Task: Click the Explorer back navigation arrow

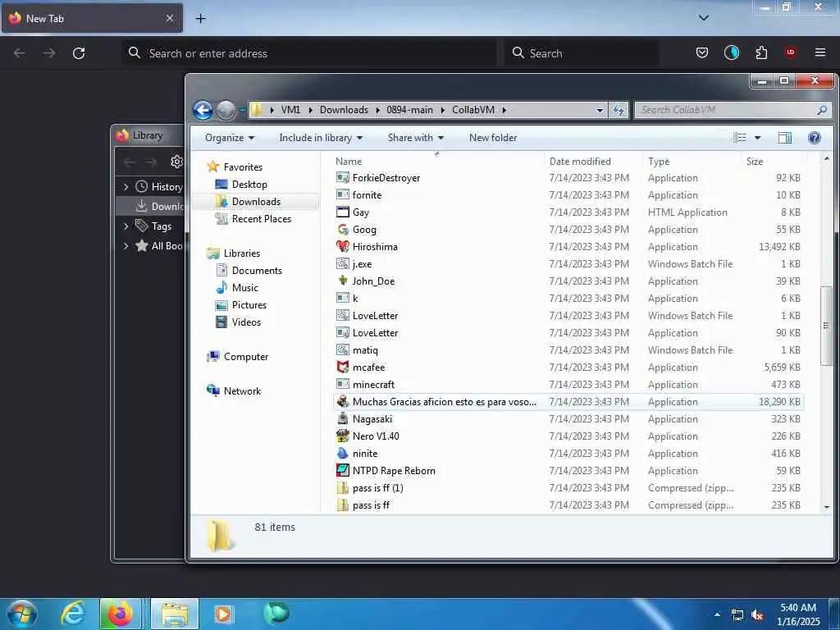Action: (x=203, y=111)
